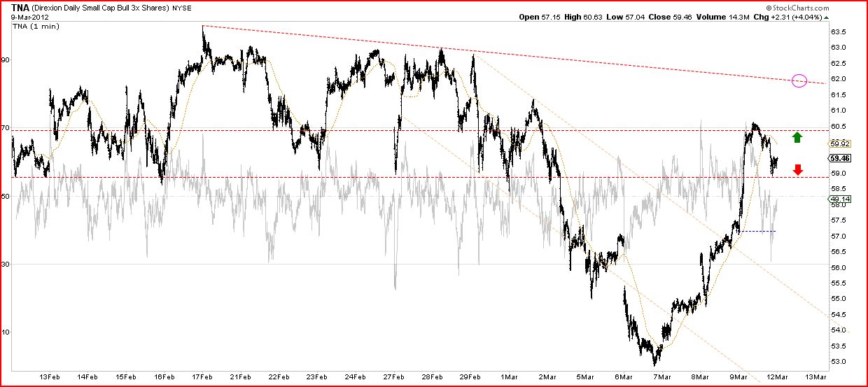The height and width of the screenshot is (387, 868).
Task: Select the 22Feb date on time axis
Action: [278, 376]
